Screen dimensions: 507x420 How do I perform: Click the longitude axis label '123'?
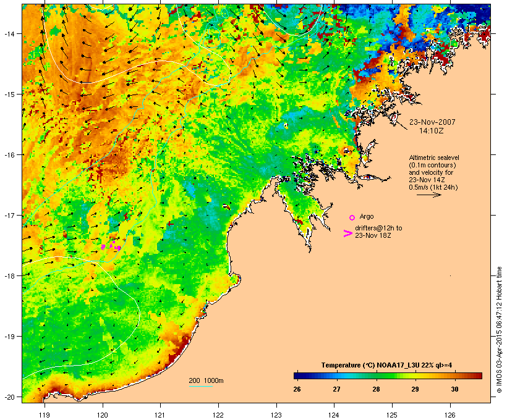pos(276,415)
